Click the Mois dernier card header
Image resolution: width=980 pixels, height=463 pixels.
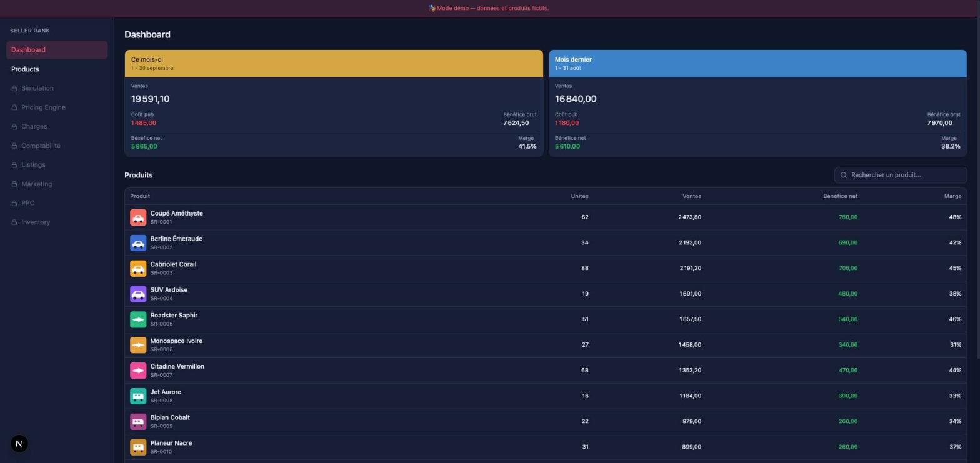758,64
